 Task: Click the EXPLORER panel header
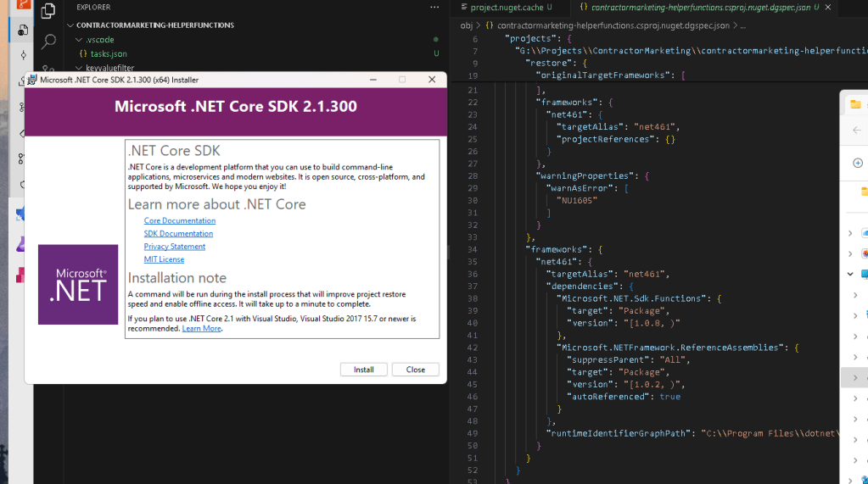93,7
